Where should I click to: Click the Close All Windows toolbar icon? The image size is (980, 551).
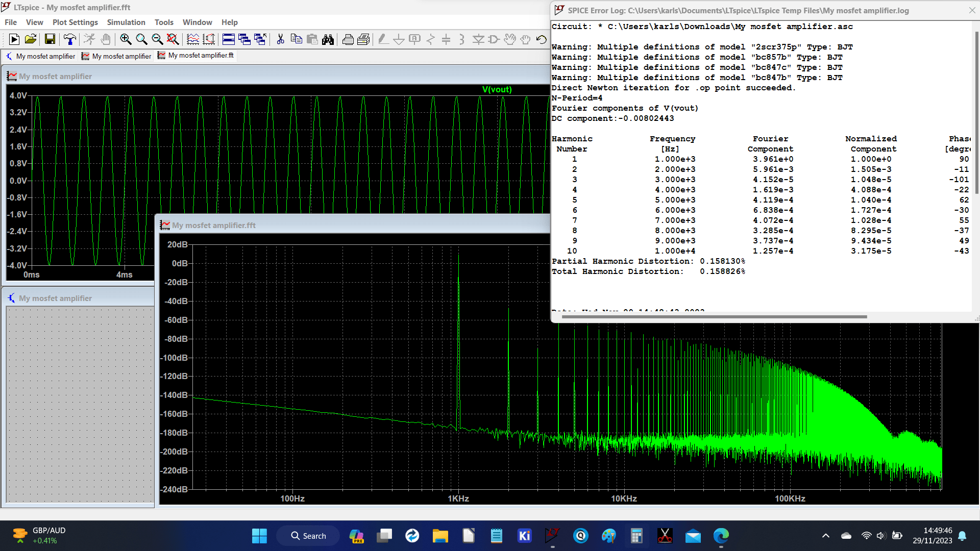pos(260,39)
